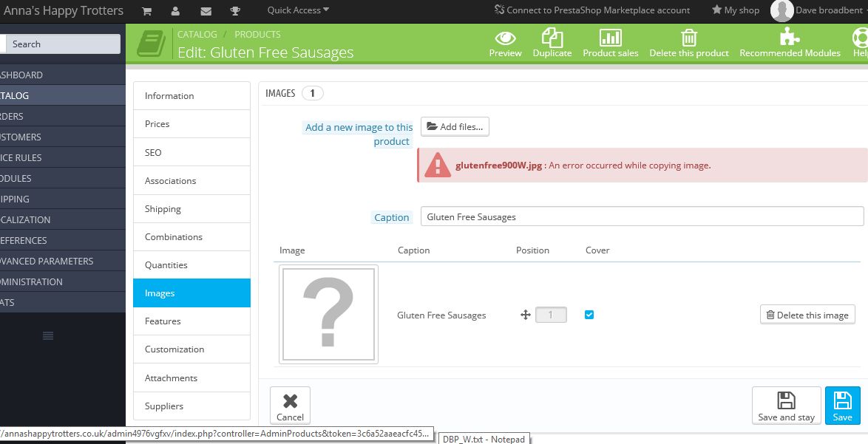Select the Images tab
Image resolution: width=868 pixels, height=444 pixels.
point(191,293)
